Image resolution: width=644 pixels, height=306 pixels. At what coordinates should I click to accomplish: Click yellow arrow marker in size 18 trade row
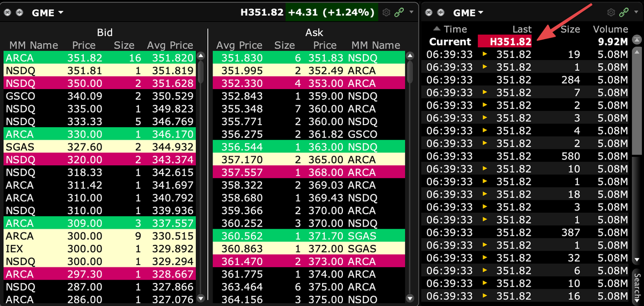(x=485, y=194)
